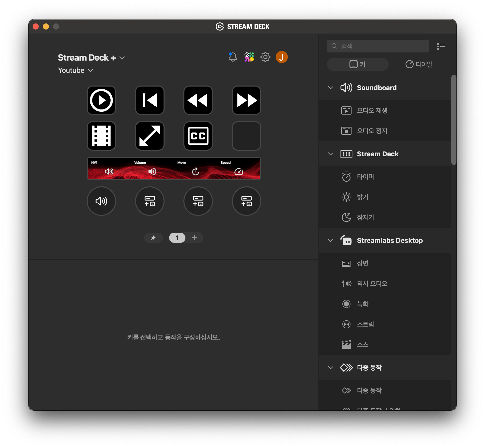The image size is (485, 448).
Task: Open the Marketplace colorful icon
Action: coord(249,57)
